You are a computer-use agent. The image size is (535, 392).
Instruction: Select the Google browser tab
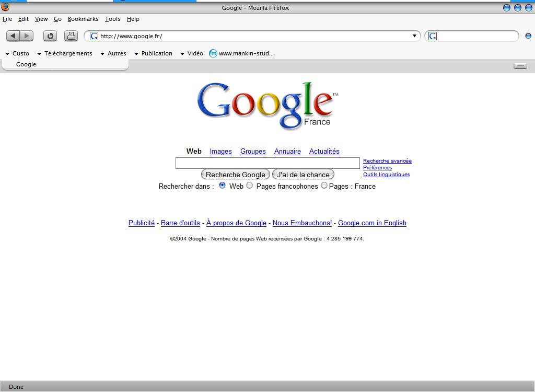coord(65,64)
